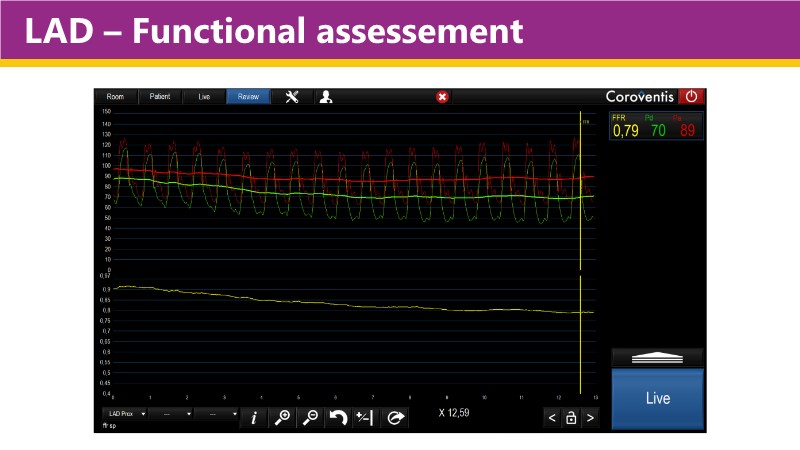The image size is (800, 450).
Task: Open the wrench and screwdriver settings
Action: pyautogui.click(x=292, y=97)
